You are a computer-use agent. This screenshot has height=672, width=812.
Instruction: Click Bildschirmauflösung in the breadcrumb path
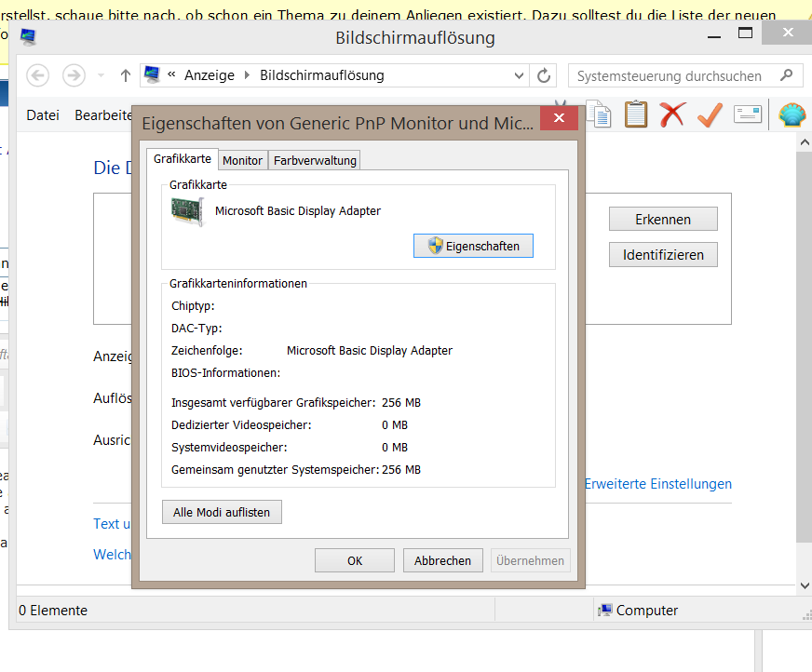pyautogui.click(x=322, y=75)
